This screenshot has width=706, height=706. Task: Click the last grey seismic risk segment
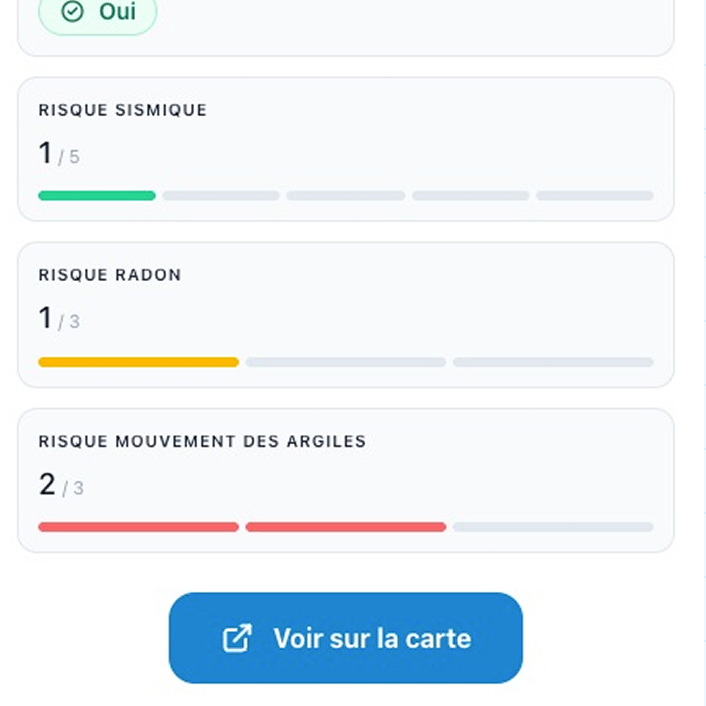coord(595,195)
